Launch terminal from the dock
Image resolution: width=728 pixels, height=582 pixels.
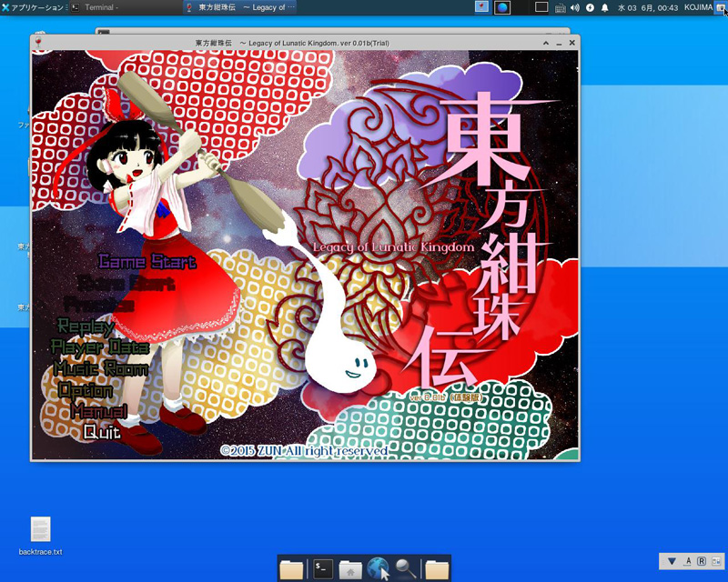322,568
